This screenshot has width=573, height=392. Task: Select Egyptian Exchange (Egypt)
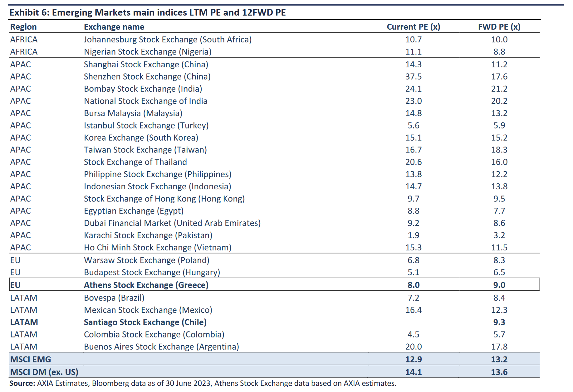click(x=134, y=211)
